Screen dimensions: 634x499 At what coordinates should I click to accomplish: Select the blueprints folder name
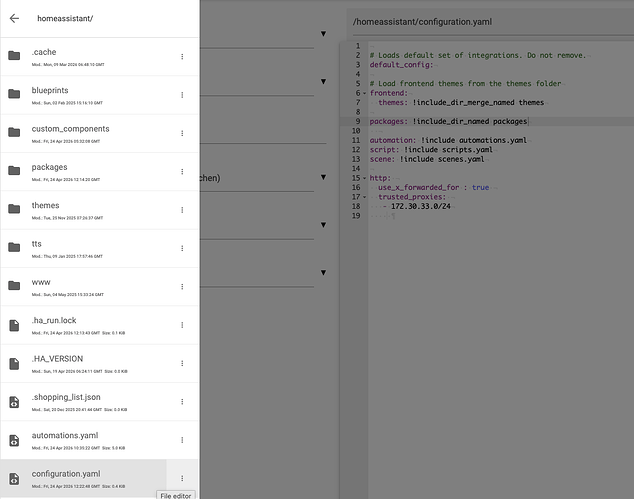click(50, 90)
